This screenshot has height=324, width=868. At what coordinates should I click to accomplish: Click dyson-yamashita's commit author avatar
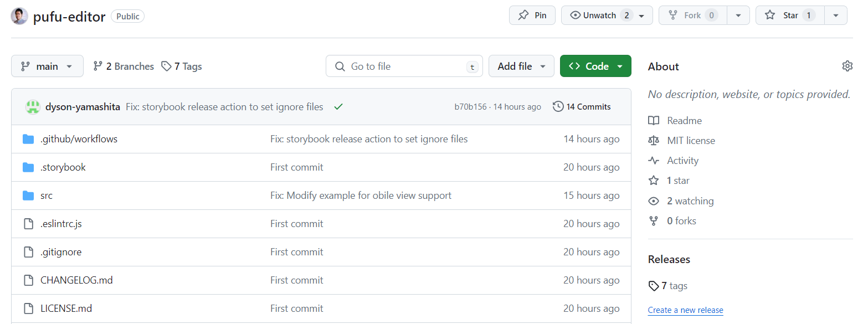[33, 107]
